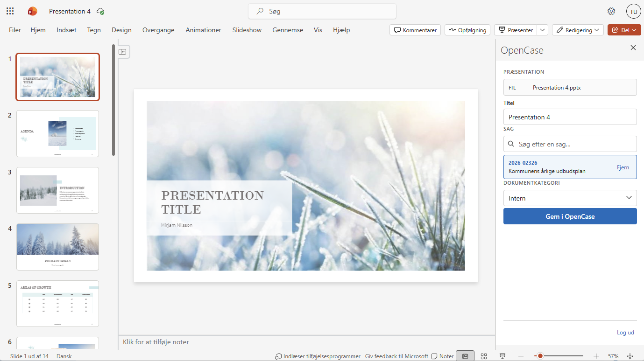Zoom out with minus icon
This screenshot has width=644, height=361.
pyautogui.click(x=521, y=356)
